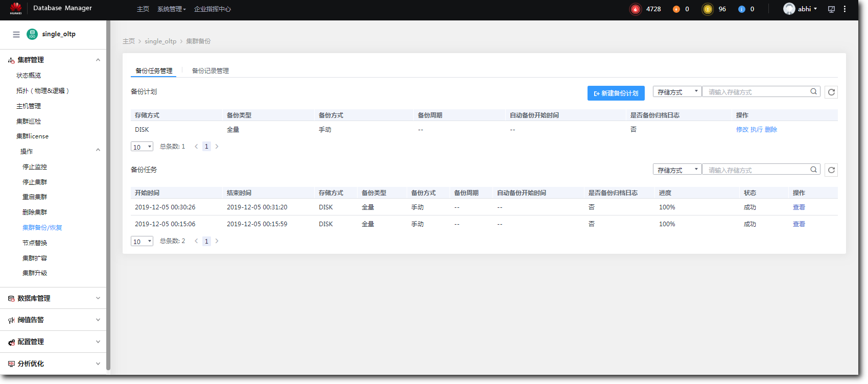Refresh the backup task list

click(x=831, y=170)
